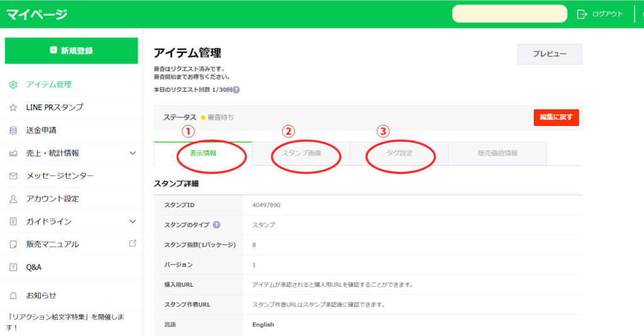Screen dimensions: 644x336
Task: Click the 審査待ち status text
Action: point(221,118)
